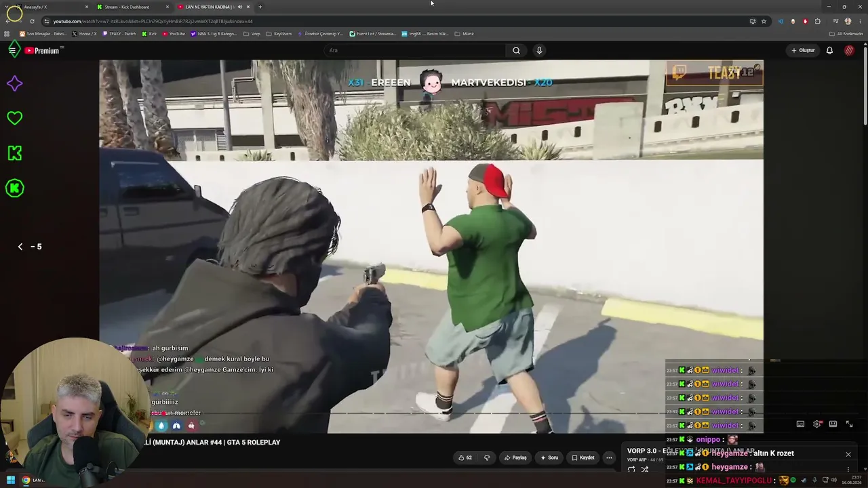Image resolution: width=868 pixels, height=488 pixels.
Task: Expand the All Bookmarks folder
Action: coord(846,34)
